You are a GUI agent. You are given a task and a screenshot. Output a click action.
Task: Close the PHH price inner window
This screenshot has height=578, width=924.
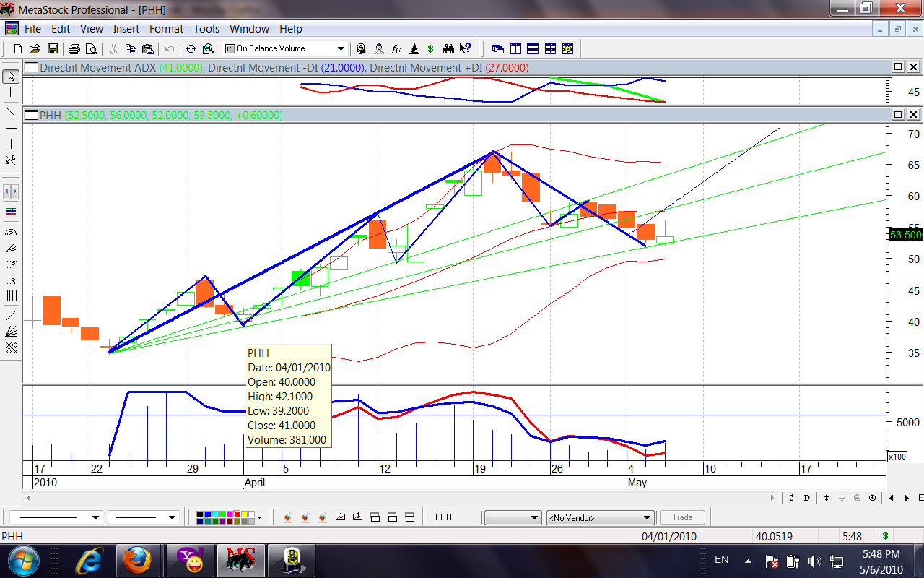[914, 115]
